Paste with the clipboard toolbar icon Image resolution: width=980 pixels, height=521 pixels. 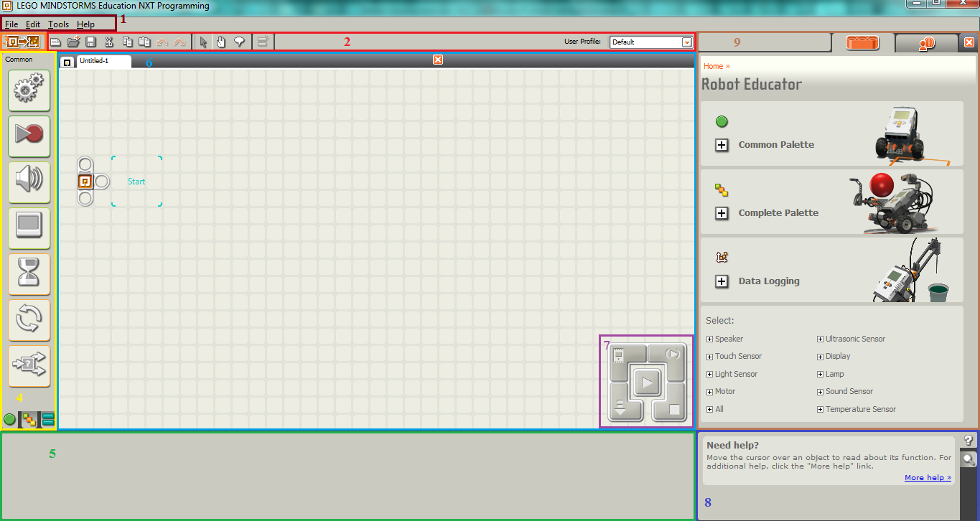(144, 42)
